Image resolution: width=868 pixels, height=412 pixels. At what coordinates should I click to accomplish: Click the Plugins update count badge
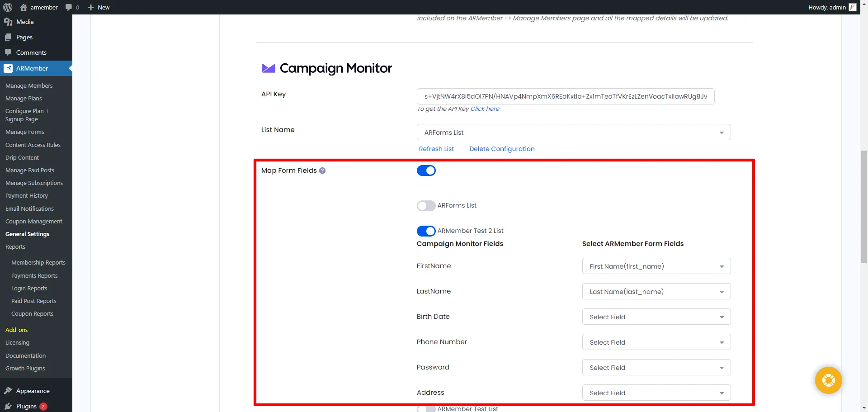43,406
